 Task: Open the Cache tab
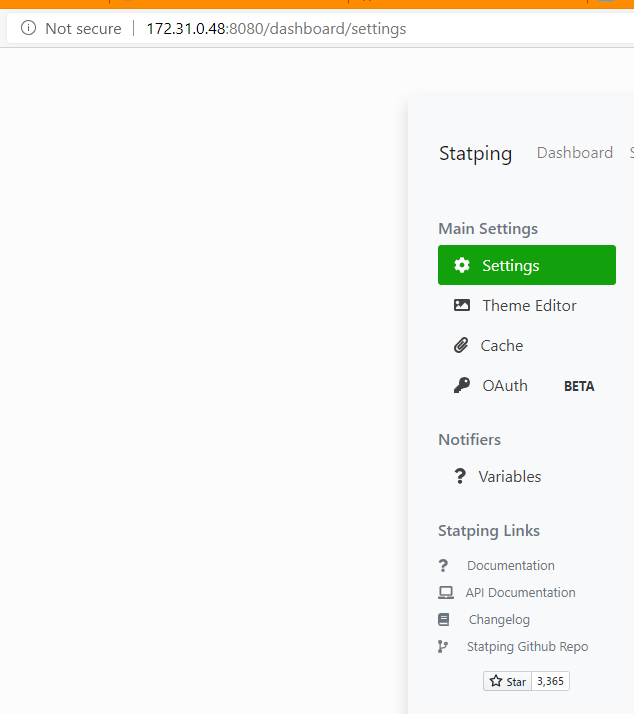[x=527, y=346]
